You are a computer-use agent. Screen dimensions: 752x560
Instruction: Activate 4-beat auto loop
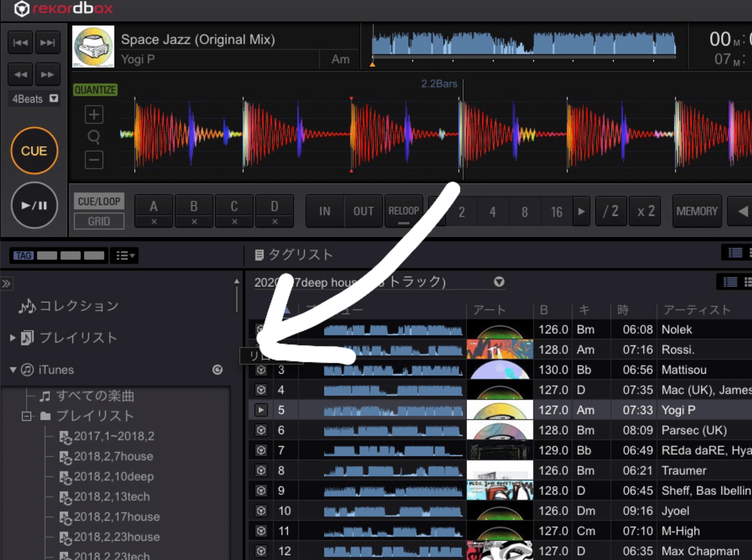tap(493, 212)
